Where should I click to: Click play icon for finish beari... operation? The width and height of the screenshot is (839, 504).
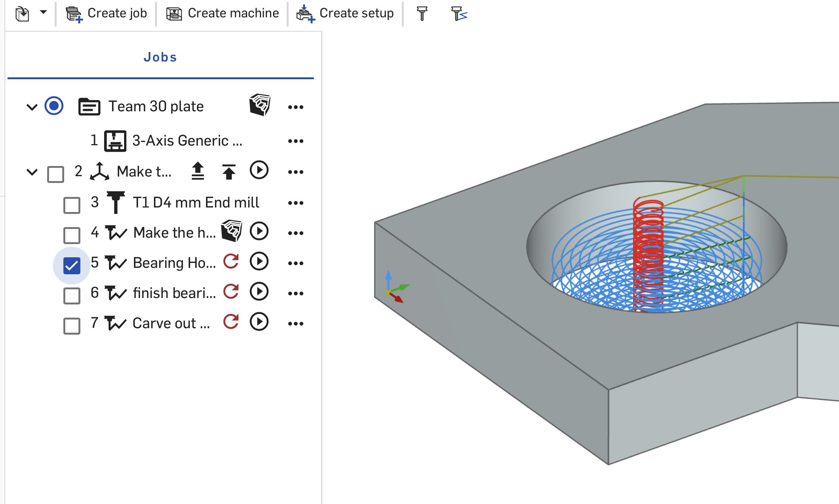(x=259, y=292)
